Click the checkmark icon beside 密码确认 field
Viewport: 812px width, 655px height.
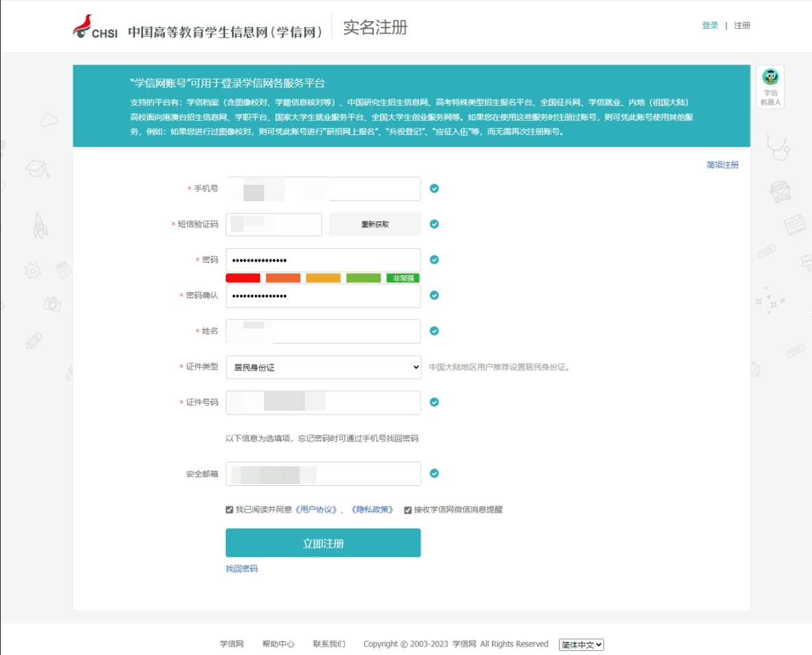pos(434,296)
